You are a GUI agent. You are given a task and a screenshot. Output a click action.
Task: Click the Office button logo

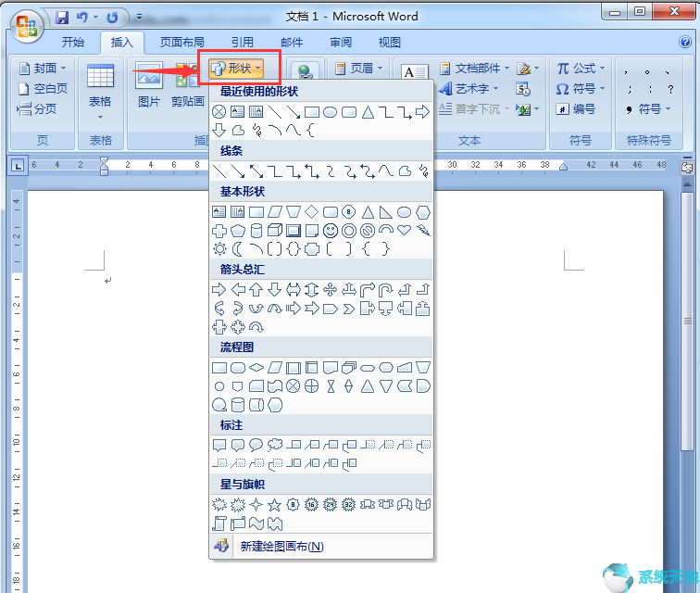(27, 26)
